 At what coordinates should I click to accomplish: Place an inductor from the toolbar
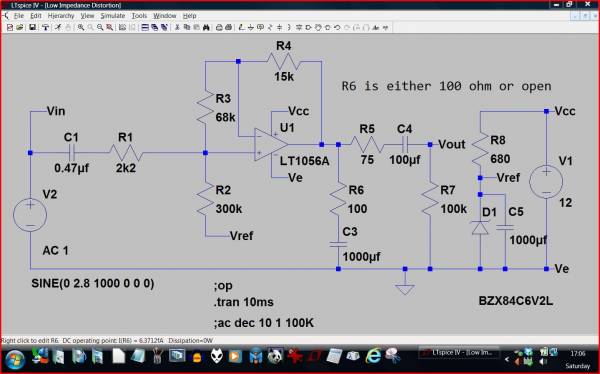click(289, 28)
